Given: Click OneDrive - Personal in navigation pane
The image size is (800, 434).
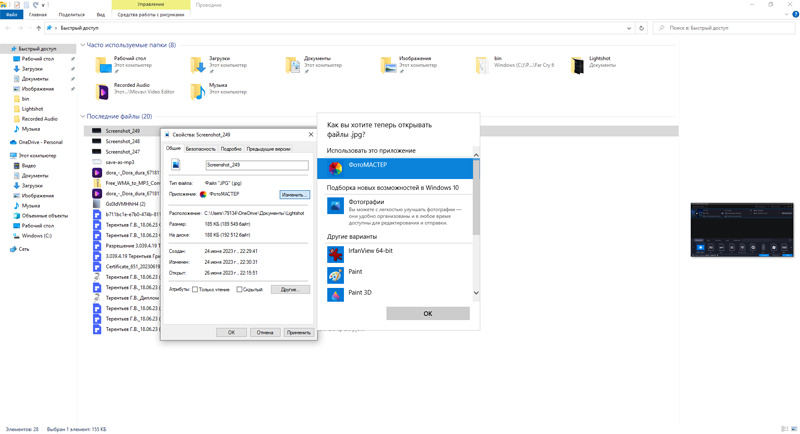Looking at the screenshot, I should (x=40, y=142).
